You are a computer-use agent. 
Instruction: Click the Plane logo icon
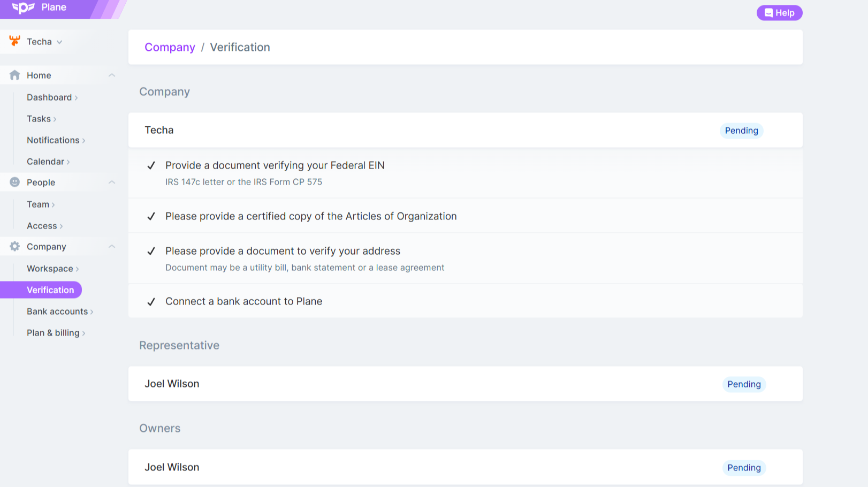point(23,7)
